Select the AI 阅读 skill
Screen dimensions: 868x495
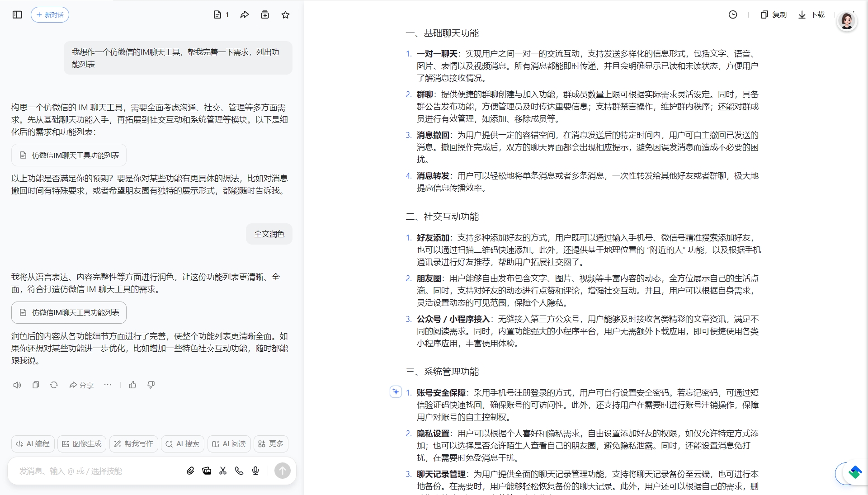[229, 444]
